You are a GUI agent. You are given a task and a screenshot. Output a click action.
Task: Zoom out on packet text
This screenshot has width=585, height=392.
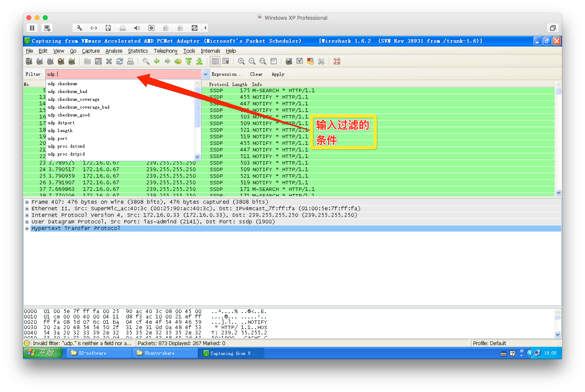pos(252,61)
